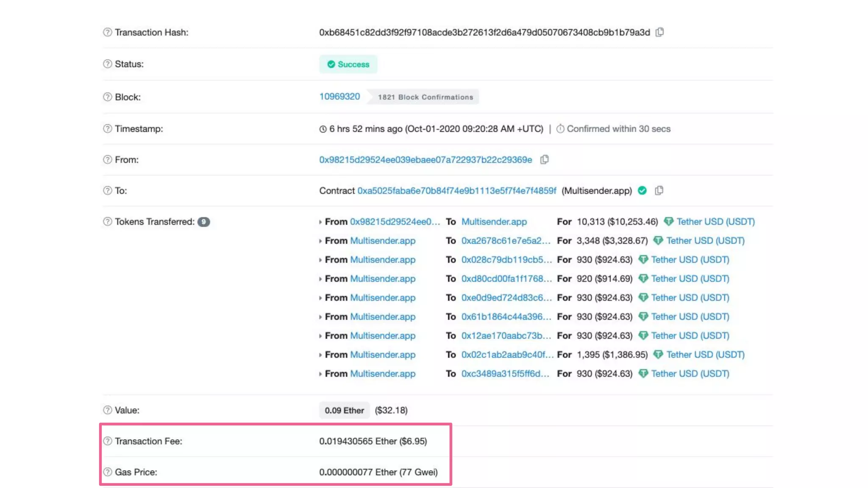Expand arrow of the first token transfer

tap(320, 222)
